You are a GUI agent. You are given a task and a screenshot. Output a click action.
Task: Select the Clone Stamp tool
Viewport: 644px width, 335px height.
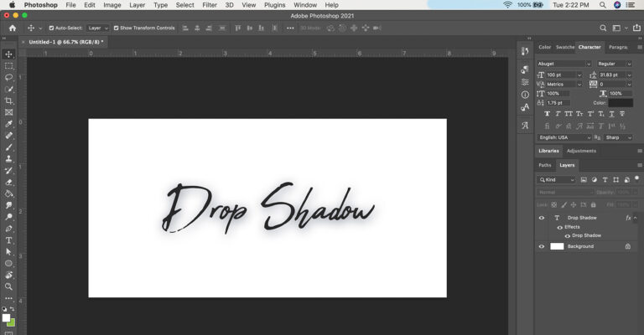(x=8, y=158)
